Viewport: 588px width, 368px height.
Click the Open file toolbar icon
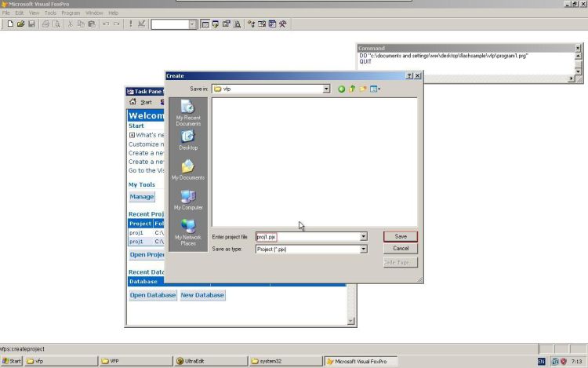tap(20, 24)
